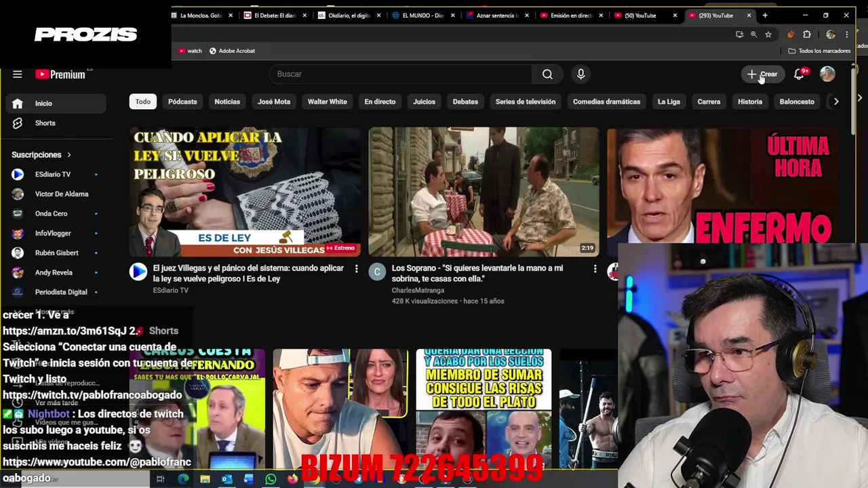Open the InfoVlogger subscription
Viewport: 868px width, 488px height.
click(56, 233)
